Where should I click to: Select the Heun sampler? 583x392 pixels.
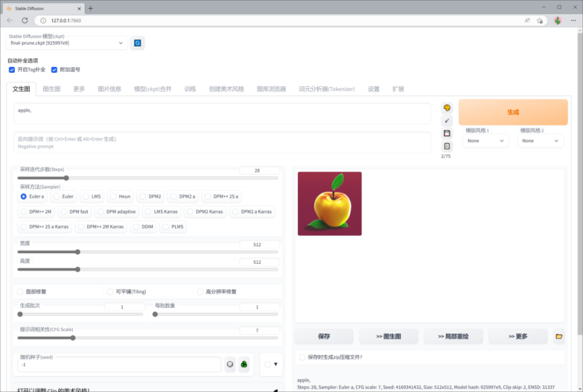120,196
